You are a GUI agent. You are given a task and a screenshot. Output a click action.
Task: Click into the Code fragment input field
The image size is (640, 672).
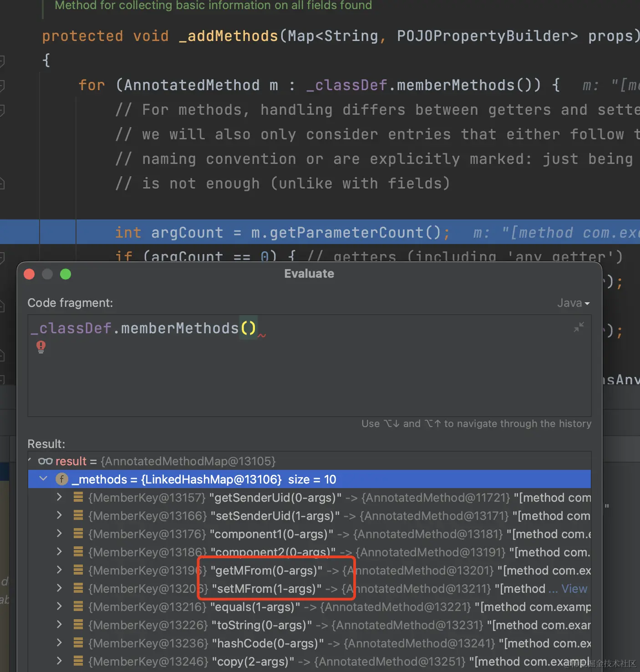click(x=310, y=365)
